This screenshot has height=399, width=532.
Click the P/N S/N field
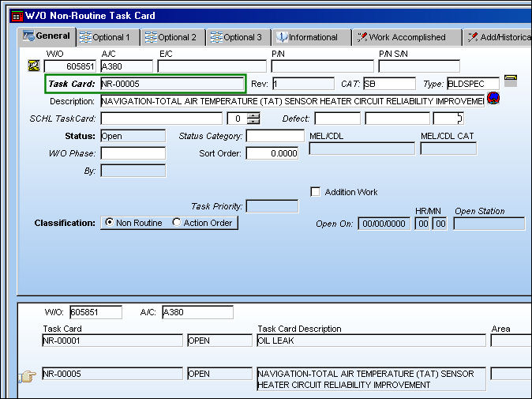pyautogui.click(x=419, y=66)
